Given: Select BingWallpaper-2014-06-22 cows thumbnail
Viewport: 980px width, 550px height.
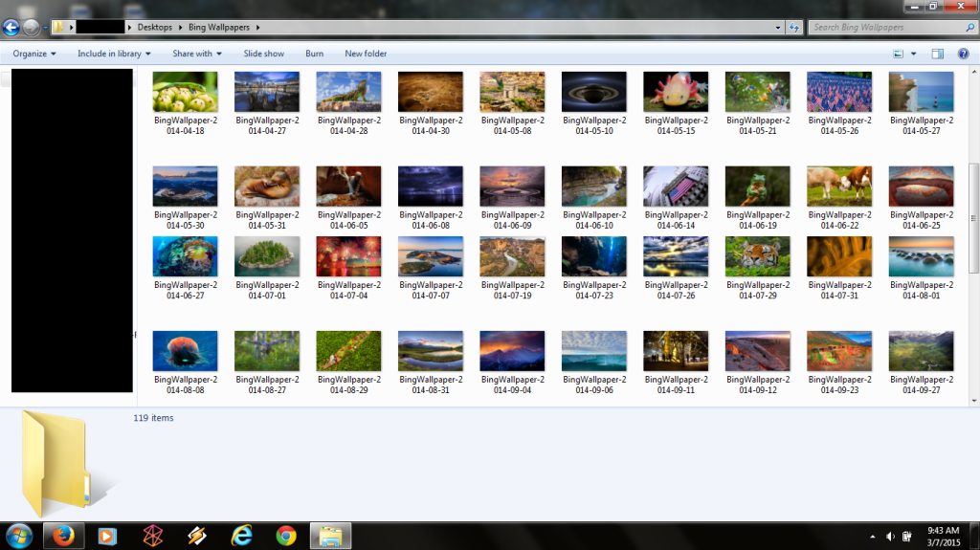Looking at the screenshot, I should point(839,187).
